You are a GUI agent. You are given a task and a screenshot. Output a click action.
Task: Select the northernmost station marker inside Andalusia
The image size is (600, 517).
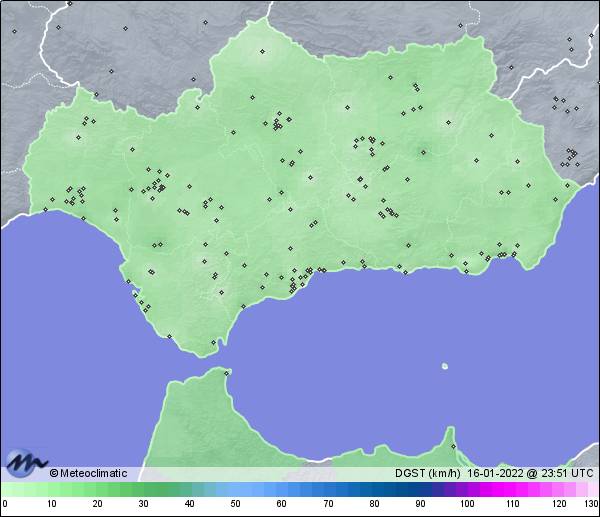point(262,51)
